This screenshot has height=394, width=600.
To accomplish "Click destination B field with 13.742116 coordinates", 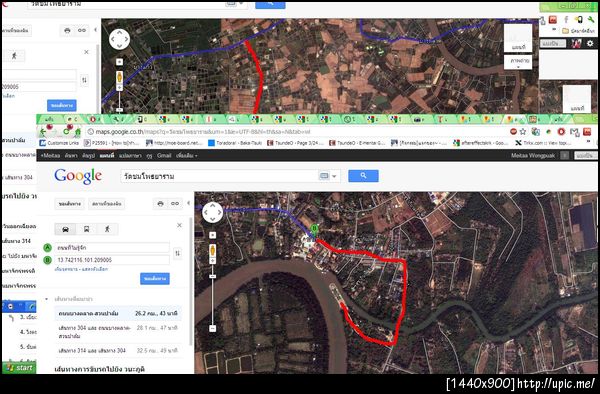I will (112, 260).
